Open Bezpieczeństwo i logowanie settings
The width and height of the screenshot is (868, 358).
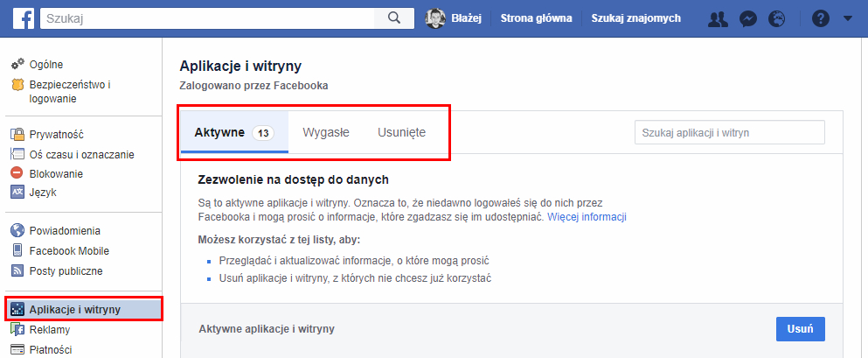(70, 92)
